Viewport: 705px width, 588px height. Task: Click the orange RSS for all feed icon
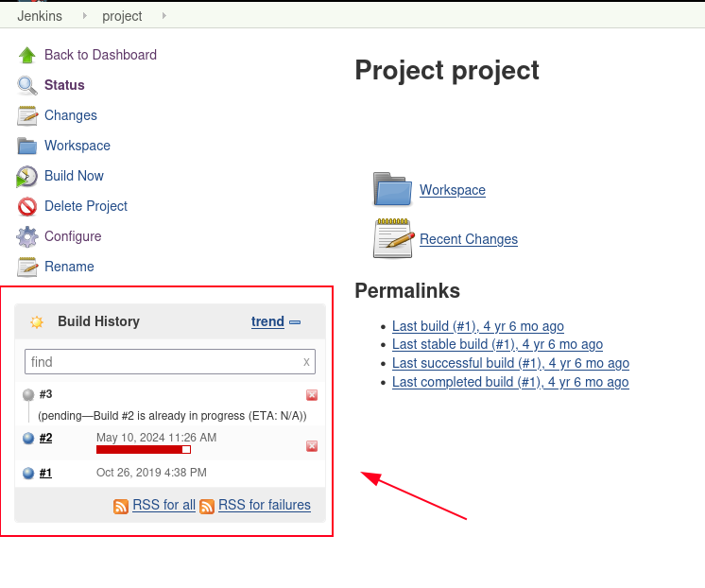(121, 506)
